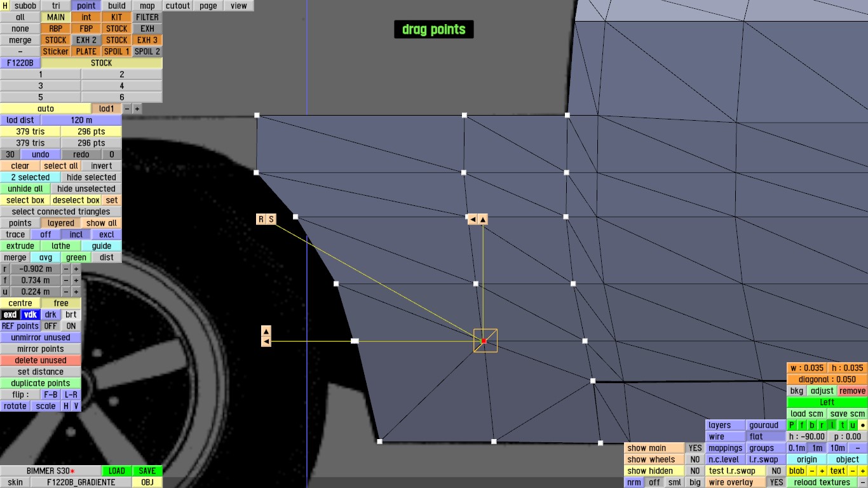This screenshot has width=868, height=488.
Task: Click the V button next to scale
Action: pos(76,406)
